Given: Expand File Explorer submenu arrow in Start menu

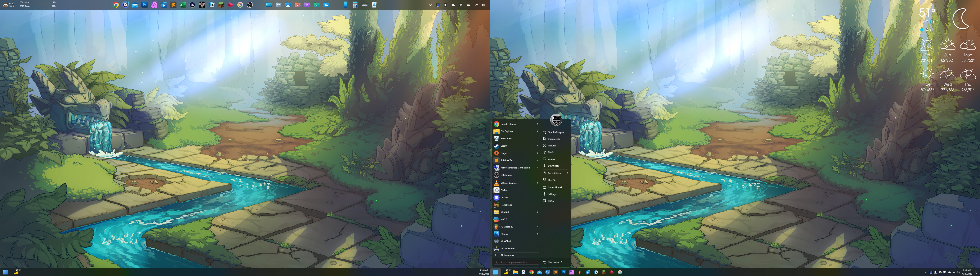Looking at the screenshot, I should 537,131.
